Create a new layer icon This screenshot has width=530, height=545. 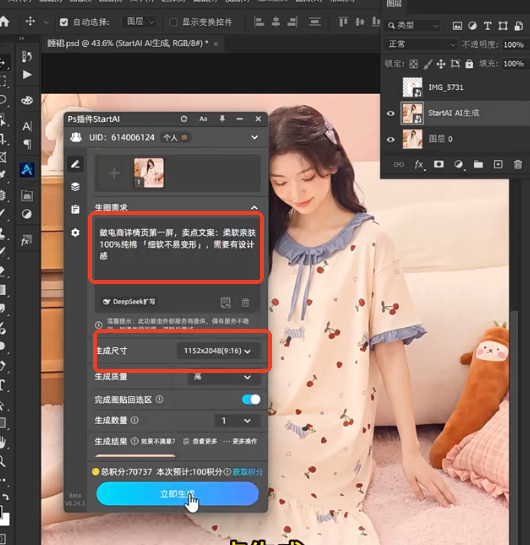[498, 164]
